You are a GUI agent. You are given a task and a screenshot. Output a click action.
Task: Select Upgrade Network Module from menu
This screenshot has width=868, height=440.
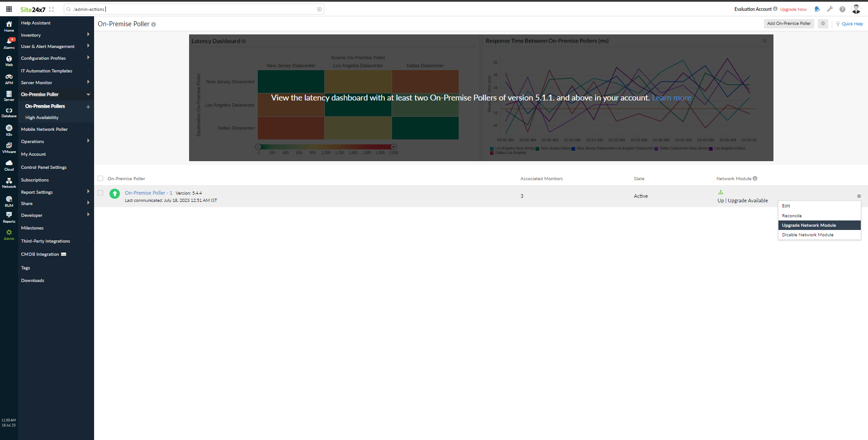click(809, 225)
